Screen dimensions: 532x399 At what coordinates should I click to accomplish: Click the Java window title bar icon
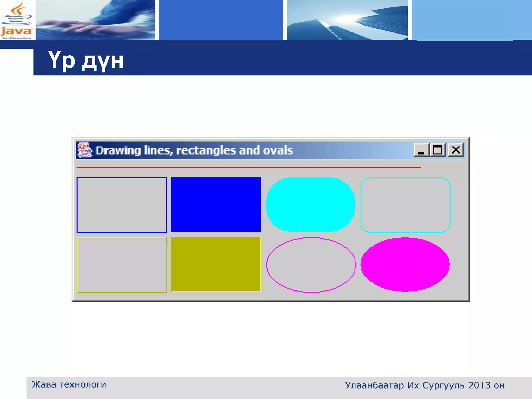(x=85, y=150)
